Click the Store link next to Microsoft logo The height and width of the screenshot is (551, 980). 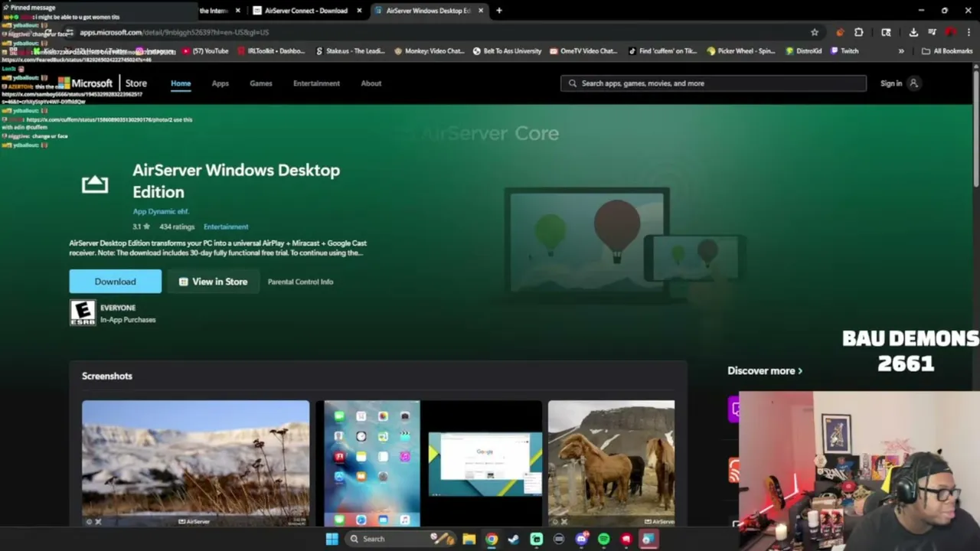tap(136, 83)
